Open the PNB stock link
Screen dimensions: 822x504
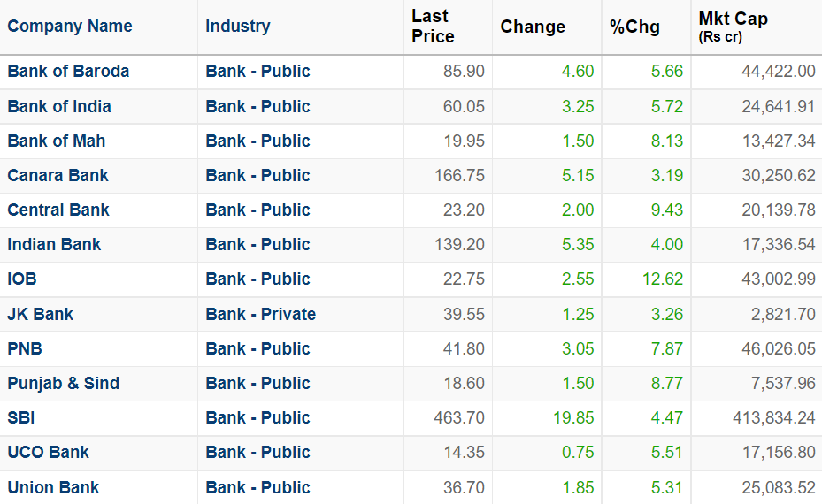click(x=25, y=348)
